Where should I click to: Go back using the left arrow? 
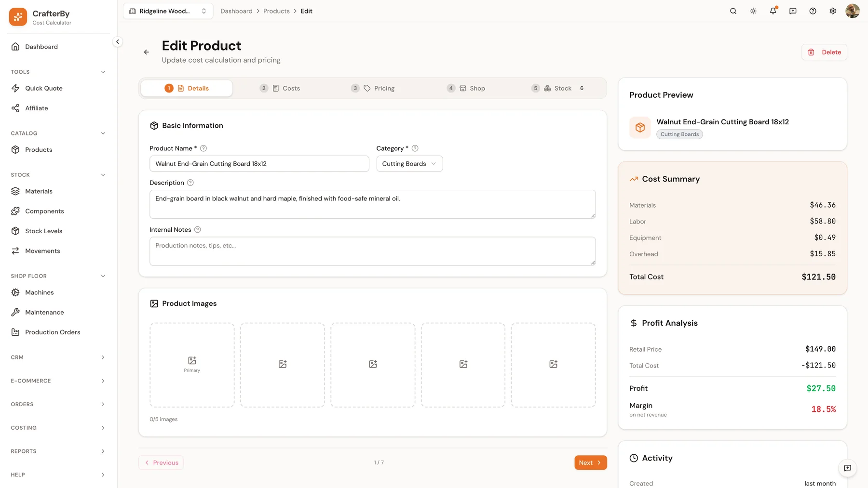coord(147,52)
